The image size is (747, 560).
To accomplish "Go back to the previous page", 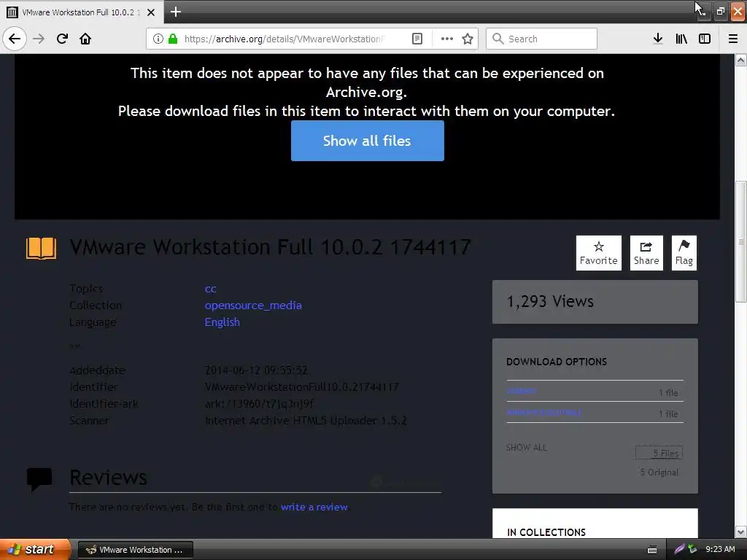I will point(15,39).
